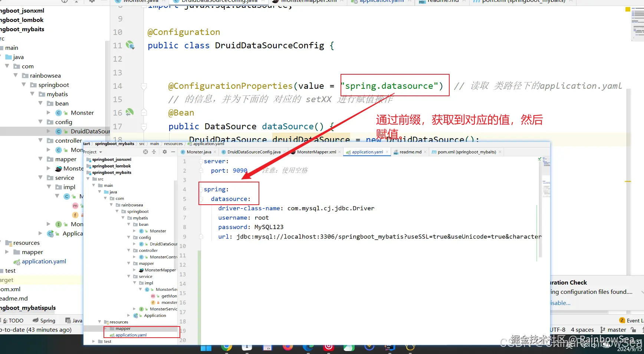The image size is (644, 354).
Task: Collapse the src folder in the inset tree
Action: point(88,179)
